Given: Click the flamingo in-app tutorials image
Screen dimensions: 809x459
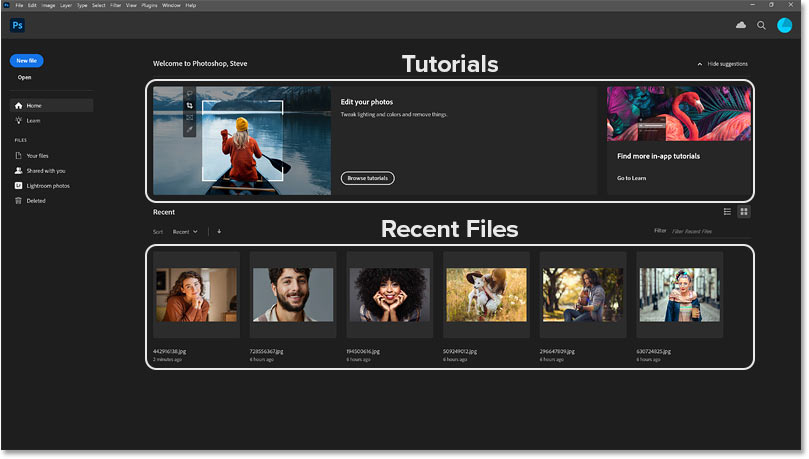Looking at the screenshot, I should [x=679, y=113].
